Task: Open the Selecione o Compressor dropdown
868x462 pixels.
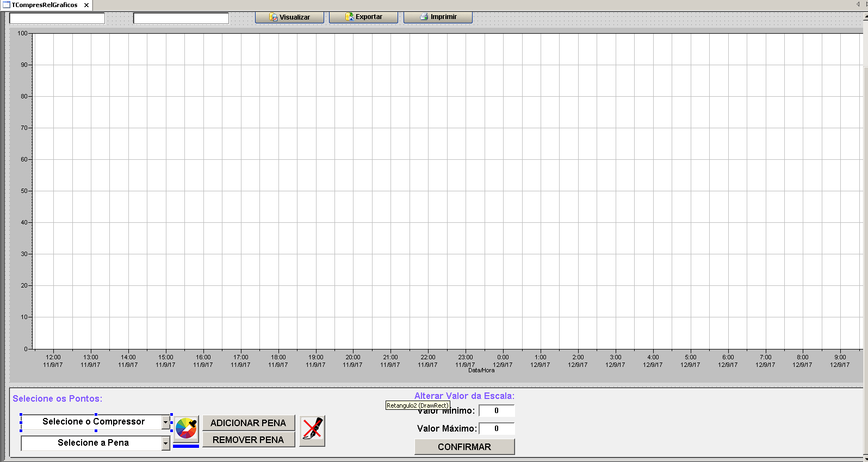Action: click(166, 422)
